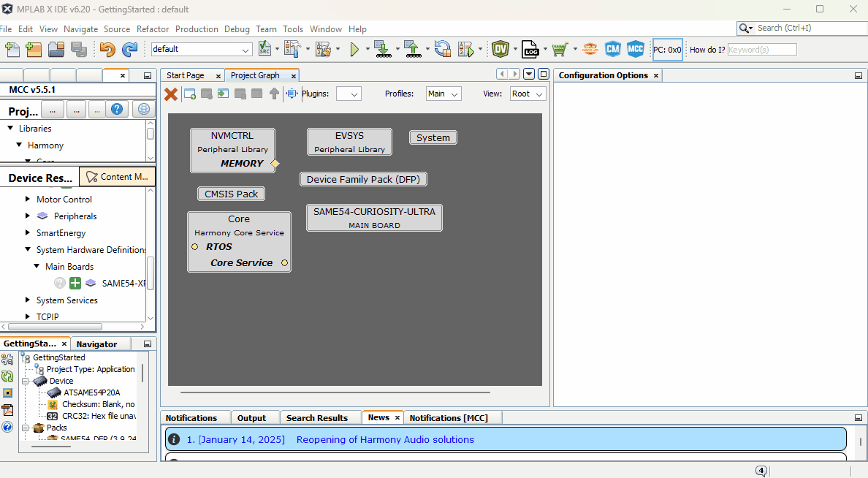
Task: Open the Data Visualizer DV icon
Action: point(500,49)
